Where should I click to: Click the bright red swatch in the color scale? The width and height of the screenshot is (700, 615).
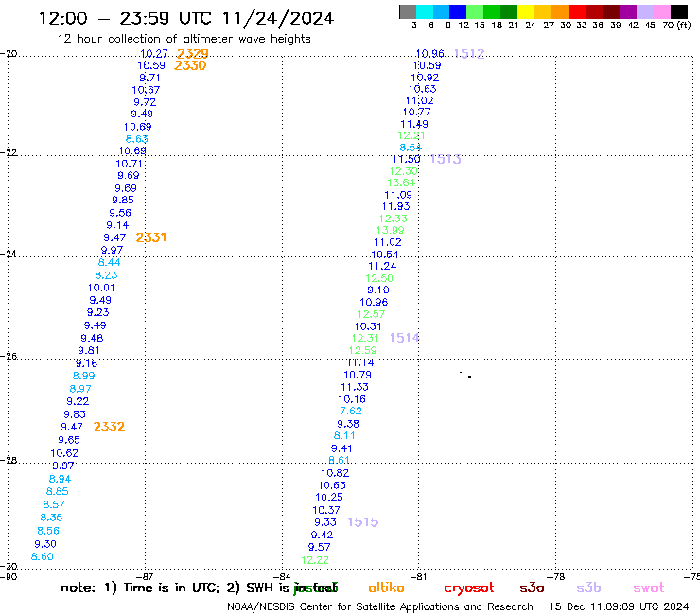(577, 11)
